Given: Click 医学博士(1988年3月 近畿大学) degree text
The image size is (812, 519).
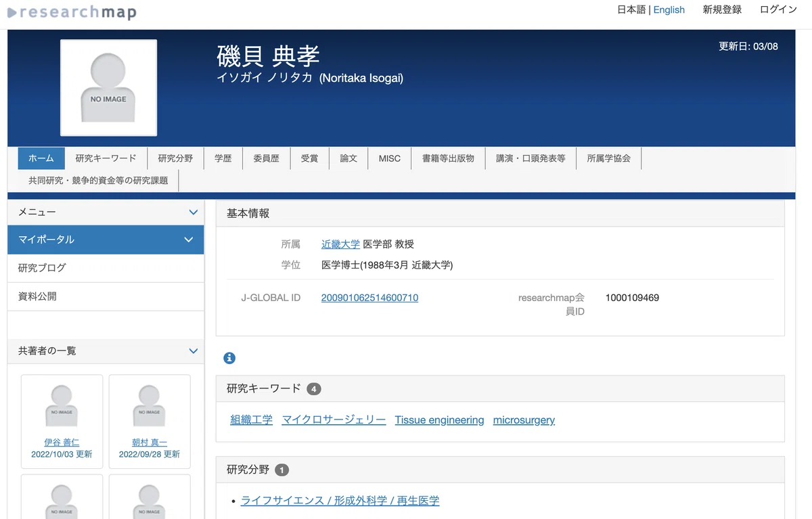Looking at the screenshot, I should click(387, 265).
